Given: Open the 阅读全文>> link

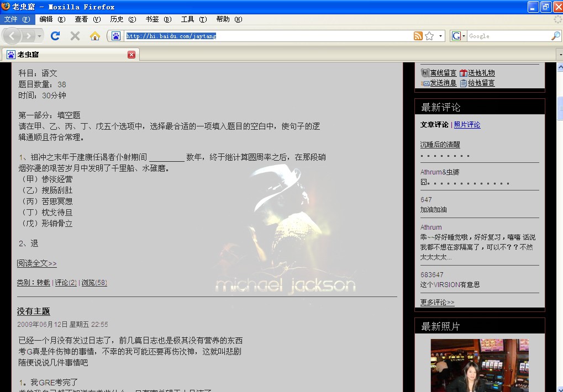Looking at the screenshot, I should point(36,263).
